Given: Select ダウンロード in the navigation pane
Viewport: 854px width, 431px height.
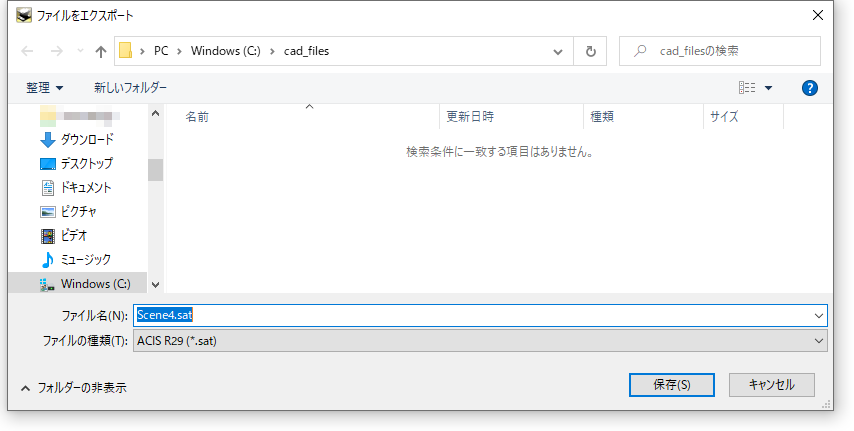Looking at the screenshot, I should [77, 139].
